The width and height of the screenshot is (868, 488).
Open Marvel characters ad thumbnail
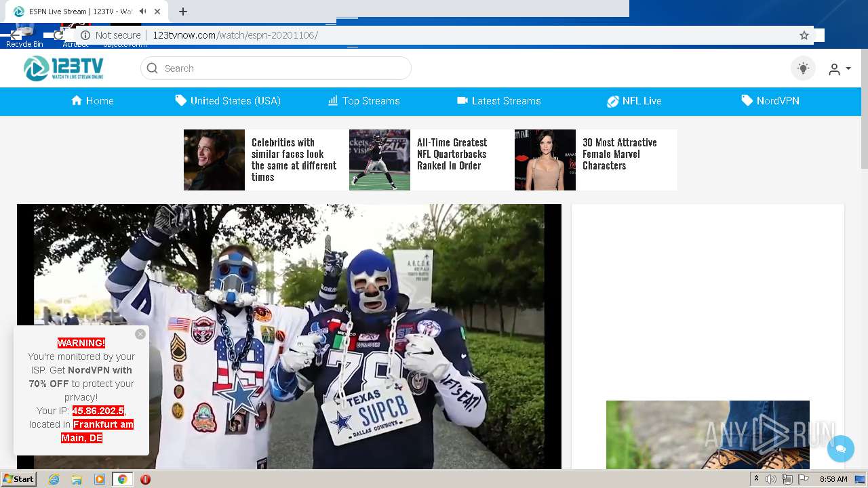pos(545,160)
